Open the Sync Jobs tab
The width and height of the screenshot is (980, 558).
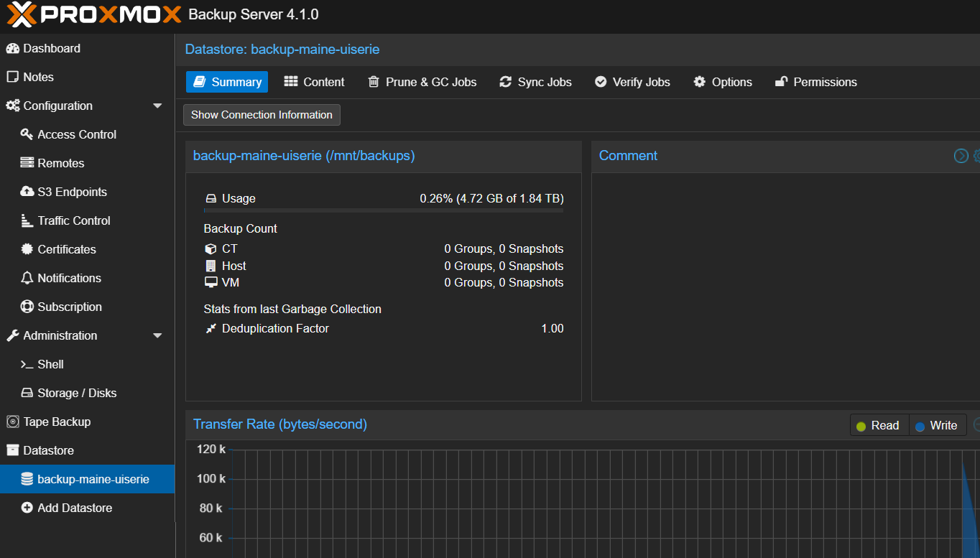536,82
